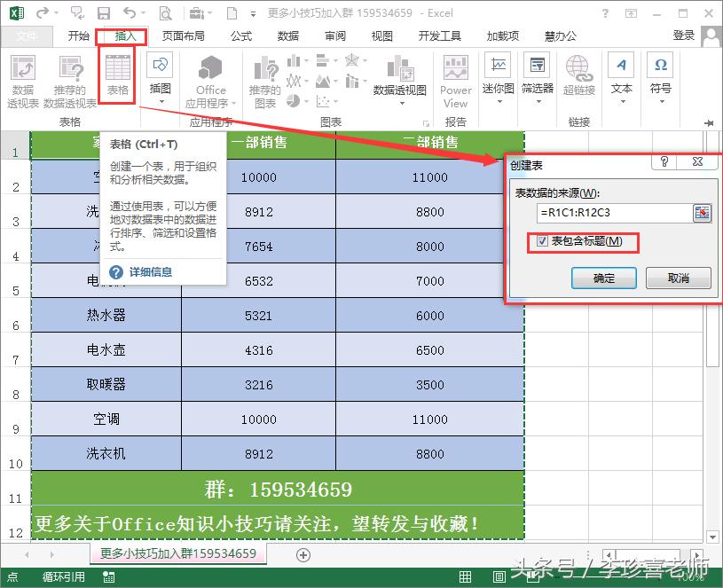Screen dimensions: 723x588
Task: Pin the ribbon with the pushpin icon
Action: [x=710, y=124]
